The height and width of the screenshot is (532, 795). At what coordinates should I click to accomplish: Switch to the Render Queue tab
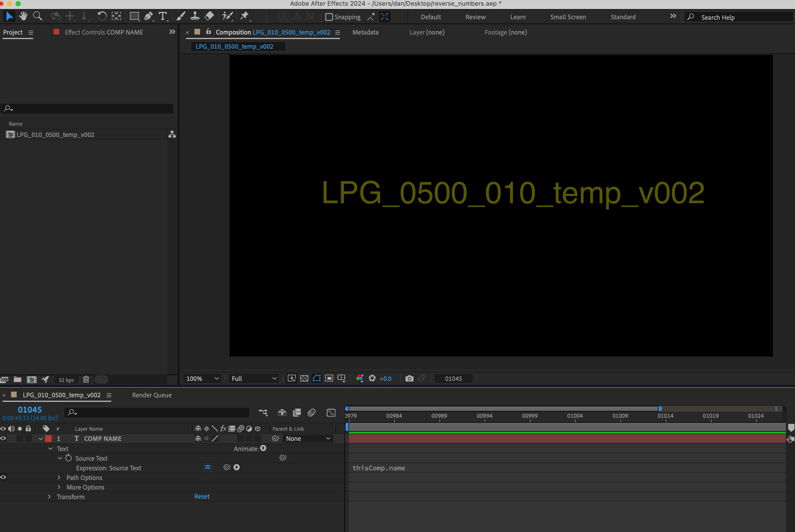click(x=152, y=395)
